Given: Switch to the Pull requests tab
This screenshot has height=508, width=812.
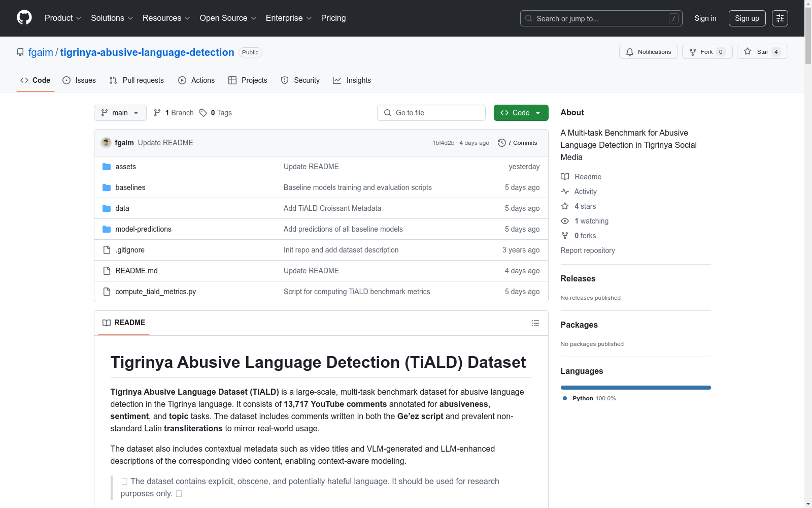Looking at the screenshot, I should click(x=136, y=80).
